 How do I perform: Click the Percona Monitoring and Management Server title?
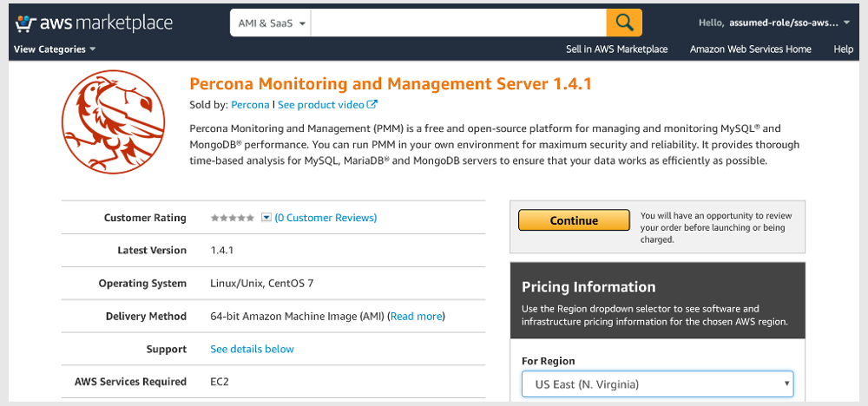390,84
